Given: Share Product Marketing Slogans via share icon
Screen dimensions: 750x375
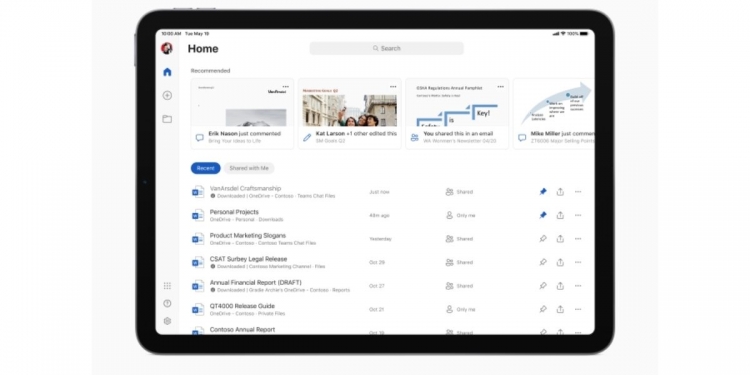Looking at the screenshot, I should (560, 239).
